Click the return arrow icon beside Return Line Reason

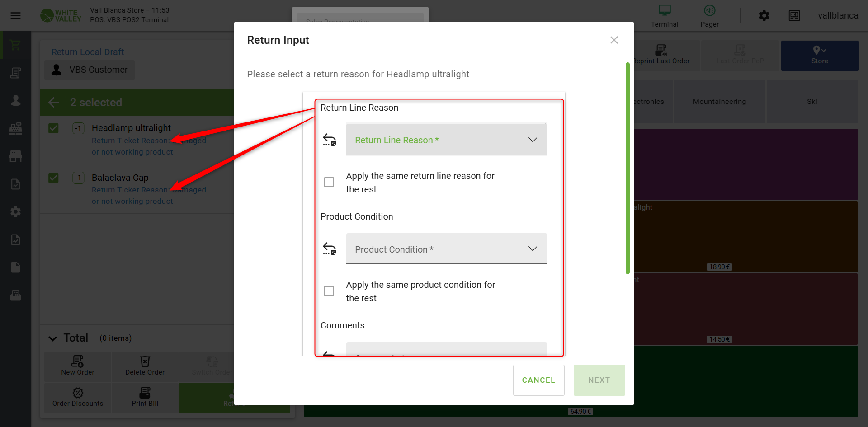330,140
